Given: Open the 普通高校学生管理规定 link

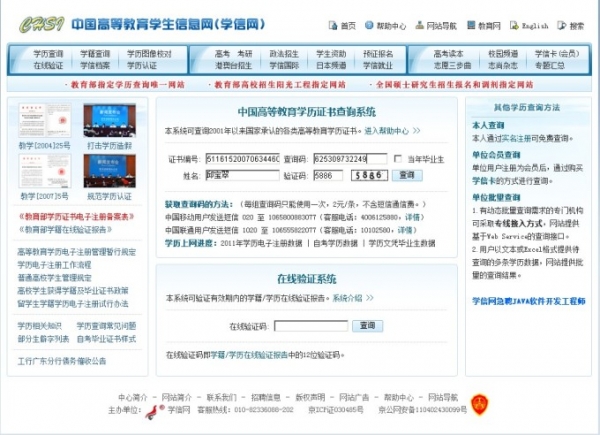Looking at the screenshot, I should [54, 278].
